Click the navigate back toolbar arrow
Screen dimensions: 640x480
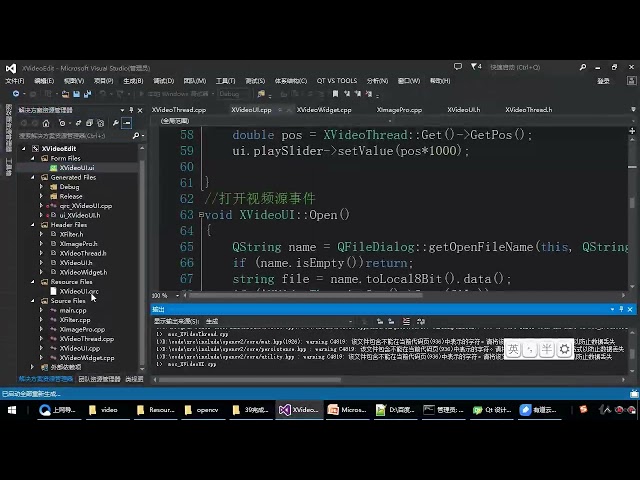[x=14, y=93]
